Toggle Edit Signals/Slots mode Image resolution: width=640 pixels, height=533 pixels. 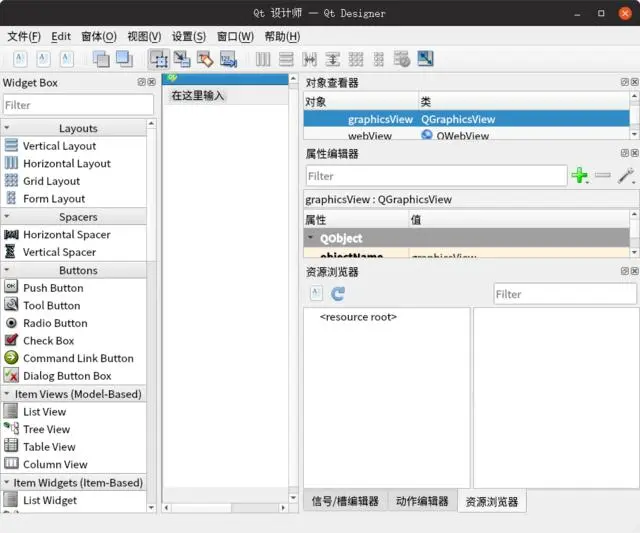click(x=182, y=59)
